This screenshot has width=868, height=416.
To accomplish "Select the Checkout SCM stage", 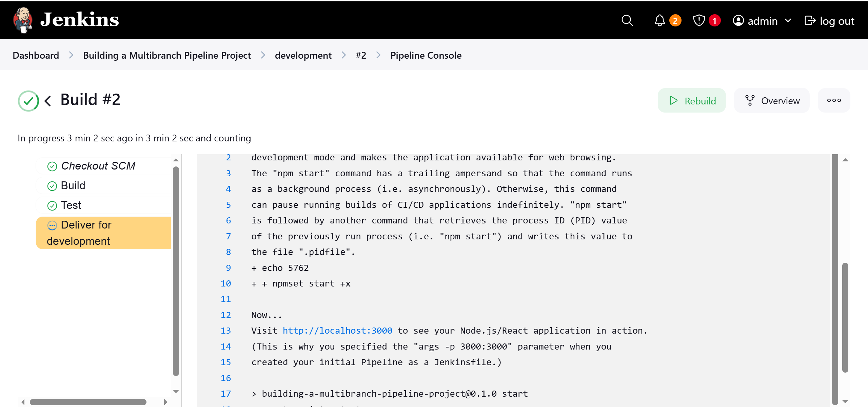I will [103, 166].
